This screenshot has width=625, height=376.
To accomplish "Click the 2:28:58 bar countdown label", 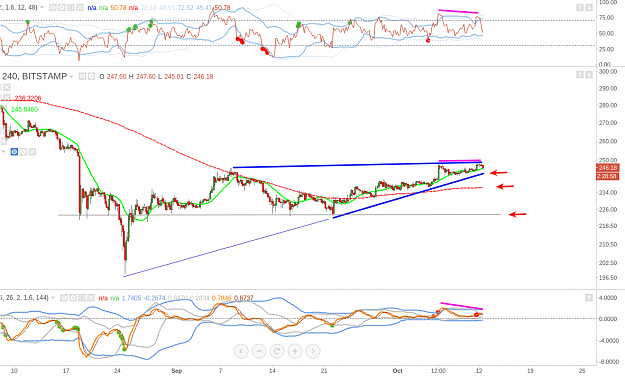I will click(x=607, y=176).
